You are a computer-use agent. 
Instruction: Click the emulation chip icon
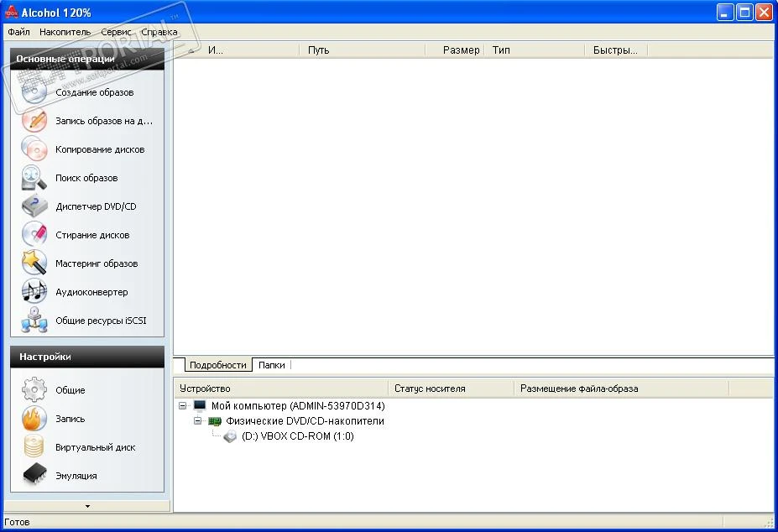34,476
